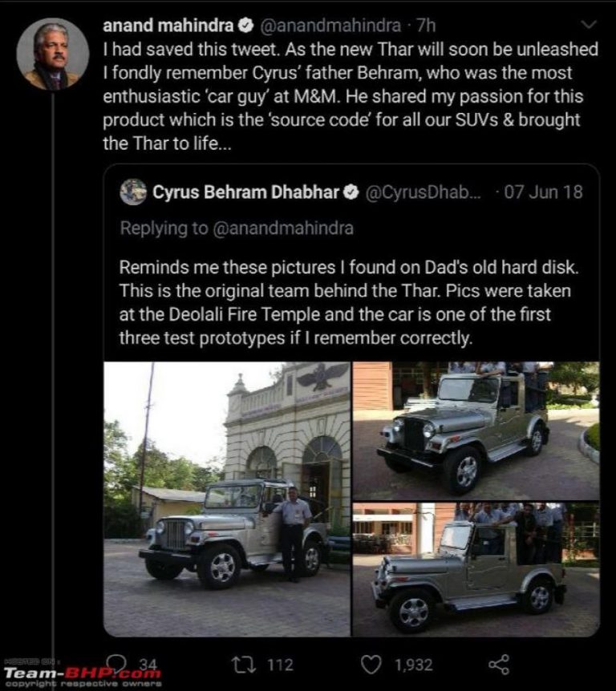Open Cyrus Behram Dhabhar's profile name
This screenshot has height=691, width=616.
[246, 192]
